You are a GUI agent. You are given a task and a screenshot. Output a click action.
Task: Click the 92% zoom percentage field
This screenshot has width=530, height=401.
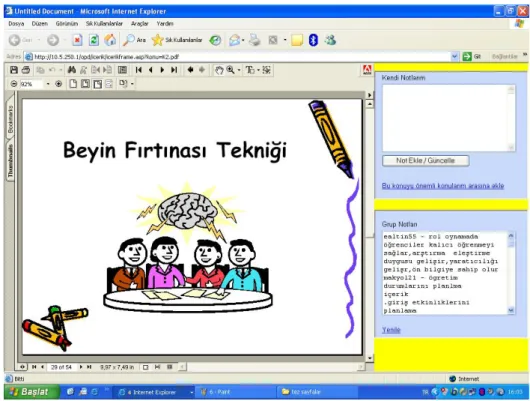pyautogui.click(x=31, y=84)
